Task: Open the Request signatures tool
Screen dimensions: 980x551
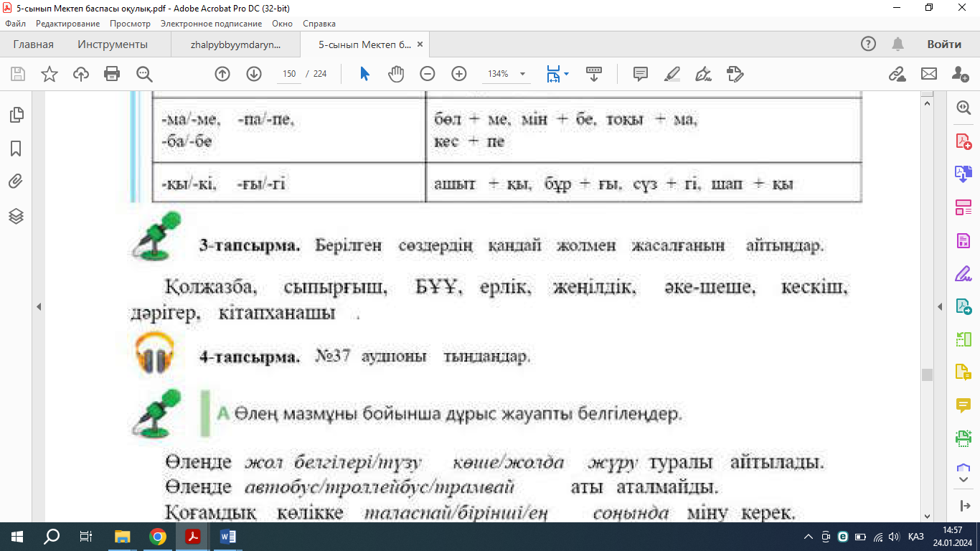Action: click(963, 241)
